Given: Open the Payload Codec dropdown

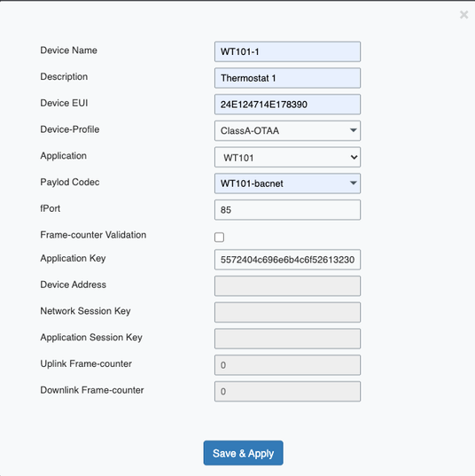Looking at the screenshot, I should point(287,183).
